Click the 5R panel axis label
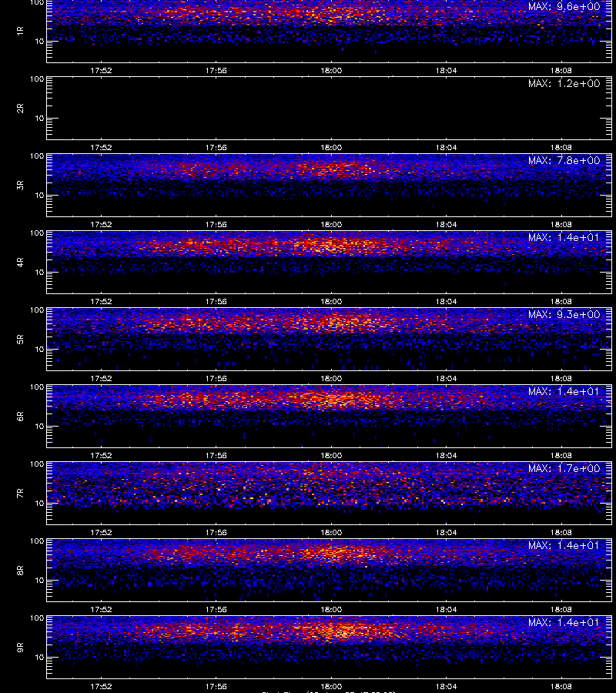616x693 pixels. tap(20, 340)
